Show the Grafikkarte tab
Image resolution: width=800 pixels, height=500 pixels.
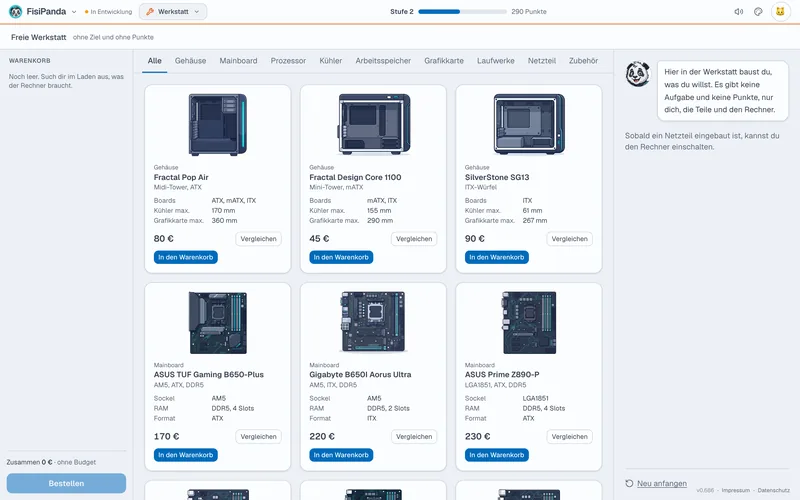[x=444, y=61]
